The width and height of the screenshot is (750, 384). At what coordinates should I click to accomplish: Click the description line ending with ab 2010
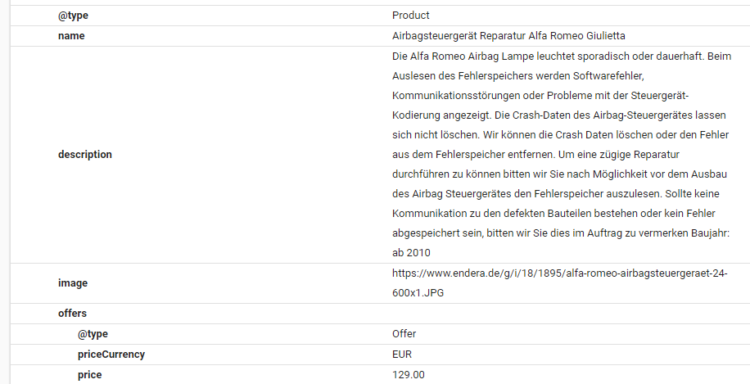coord(411,252)
